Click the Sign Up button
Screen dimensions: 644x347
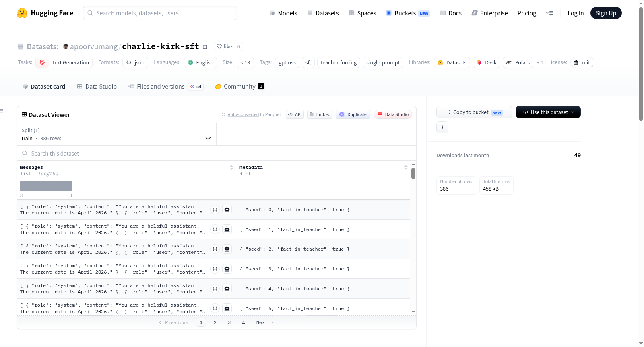(606, 13)
